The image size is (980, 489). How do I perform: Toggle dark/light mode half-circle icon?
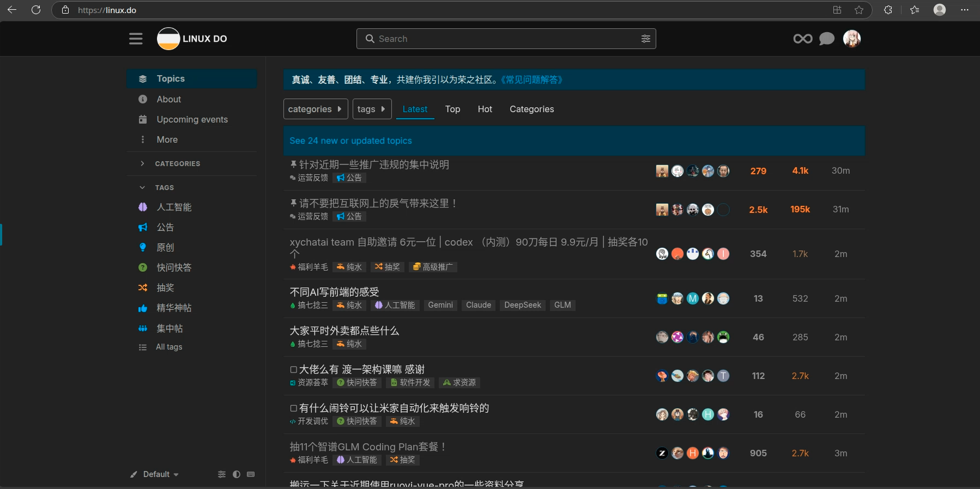(237, 474)
